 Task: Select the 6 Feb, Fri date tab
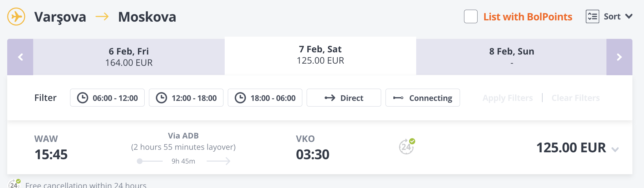click(129, 57)
